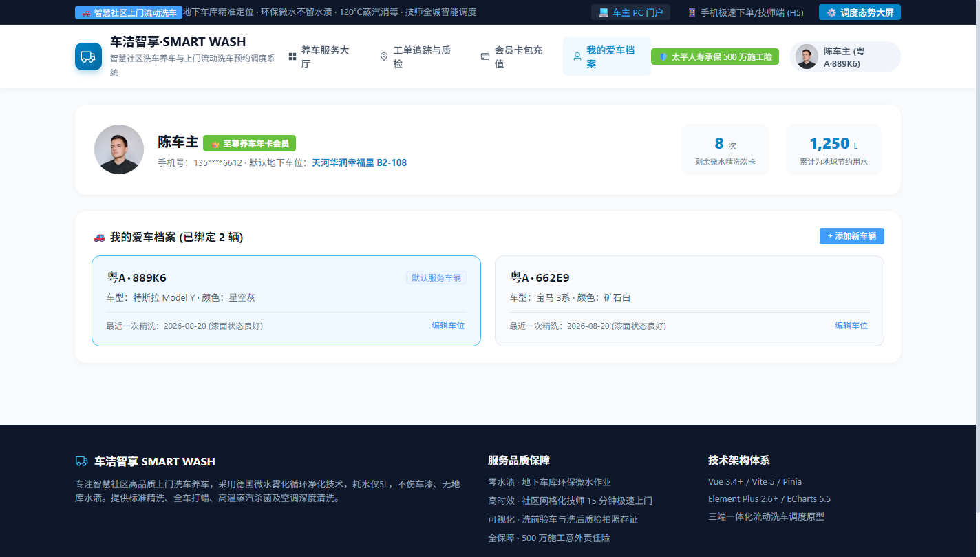The width and height of the screenshot is (980, 557).
Task: Open 手机极速下单/技师端 (H5)
Action: coord(745,12)
